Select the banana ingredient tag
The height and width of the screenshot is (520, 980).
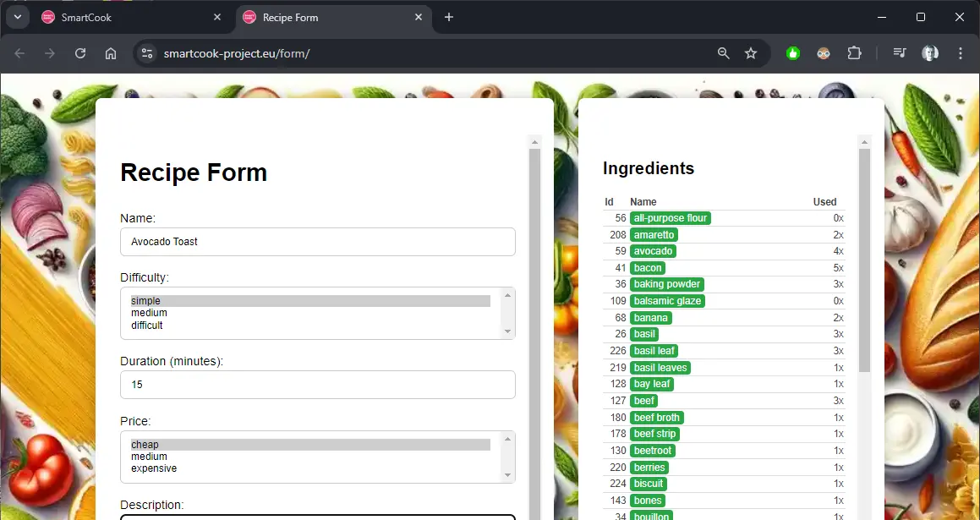pyautogui.click(x=650, y=318)
